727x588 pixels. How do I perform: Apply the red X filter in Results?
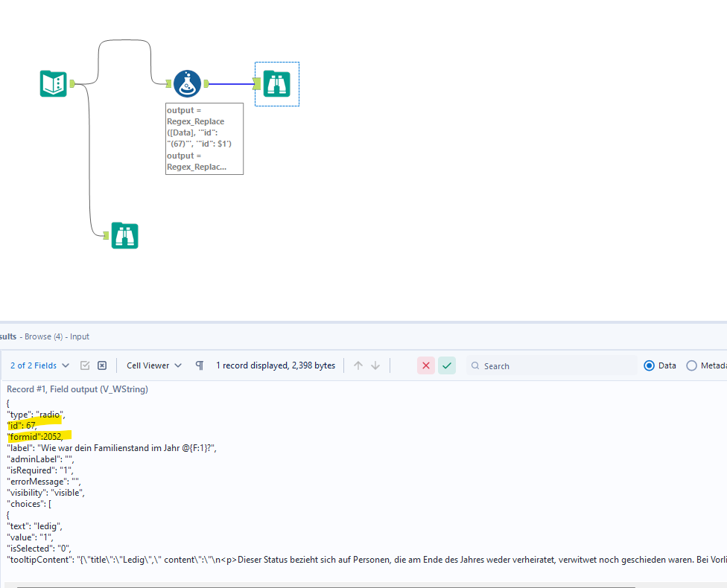[425, 365]
